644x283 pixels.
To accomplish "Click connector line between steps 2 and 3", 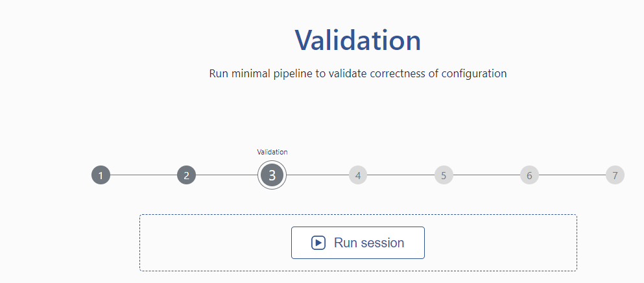I will (227, 175).
